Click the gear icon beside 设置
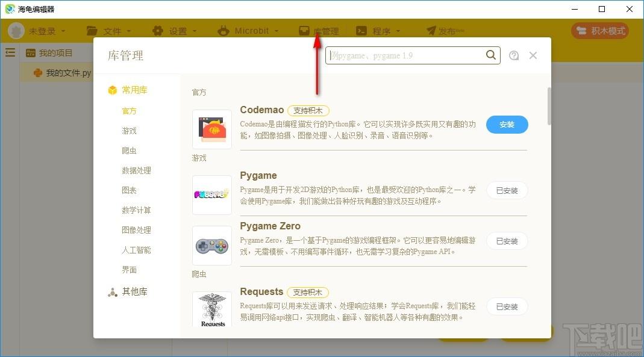The height and width of the screenshot is (357, 644). click(158, 31)
